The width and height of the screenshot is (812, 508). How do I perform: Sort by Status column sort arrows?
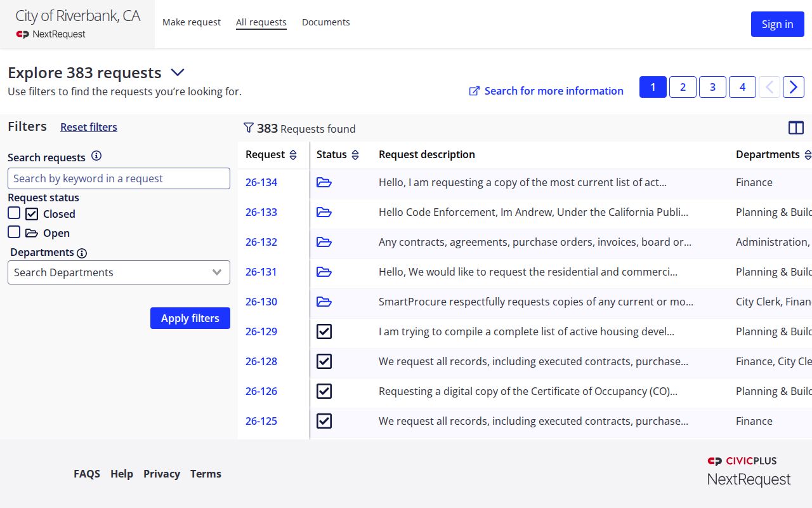pyautogui.click(x=355, y=155)
